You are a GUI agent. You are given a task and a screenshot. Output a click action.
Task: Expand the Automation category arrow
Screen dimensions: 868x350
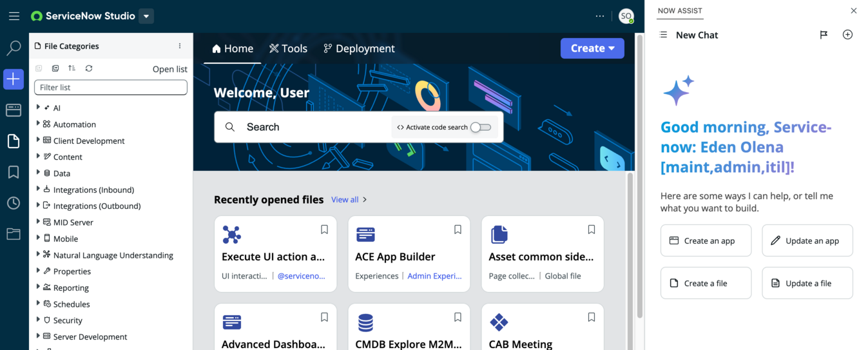tap(38, 124)
